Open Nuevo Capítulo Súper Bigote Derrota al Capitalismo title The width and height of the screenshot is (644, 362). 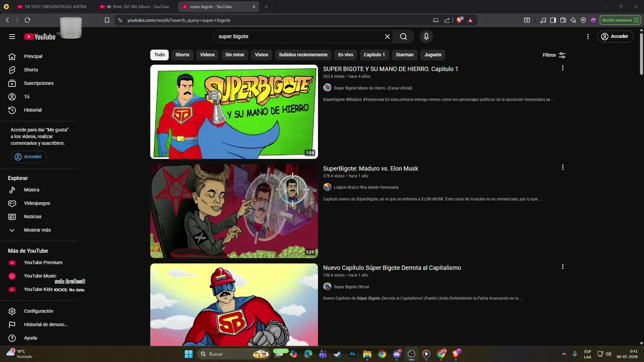coord(392,267)
